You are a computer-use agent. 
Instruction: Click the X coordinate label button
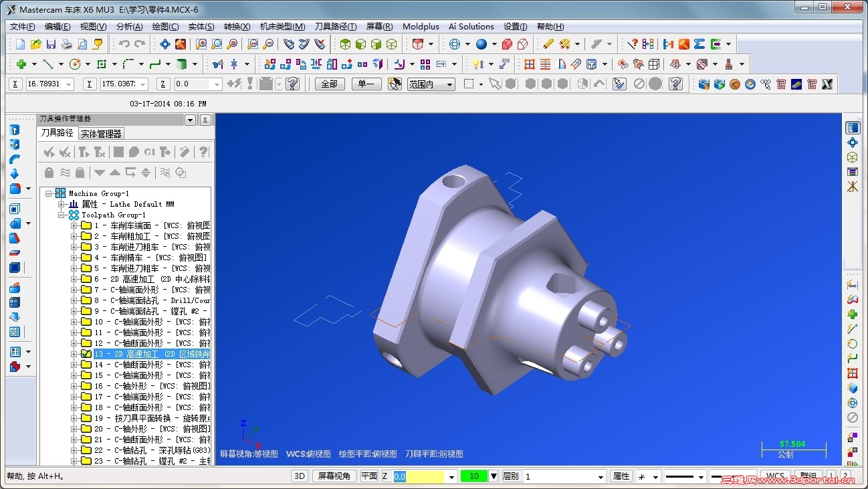tap(16, 84)
